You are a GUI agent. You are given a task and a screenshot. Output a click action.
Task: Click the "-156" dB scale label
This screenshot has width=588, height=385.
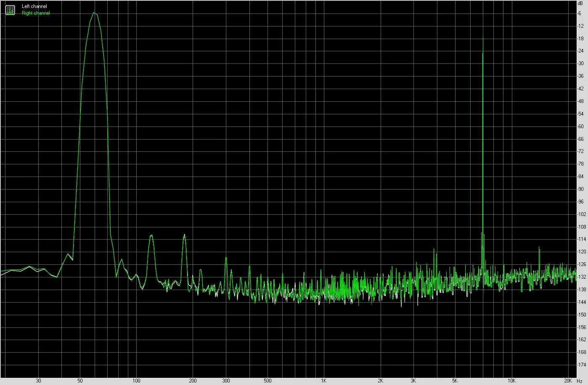(x=582, y=327)
